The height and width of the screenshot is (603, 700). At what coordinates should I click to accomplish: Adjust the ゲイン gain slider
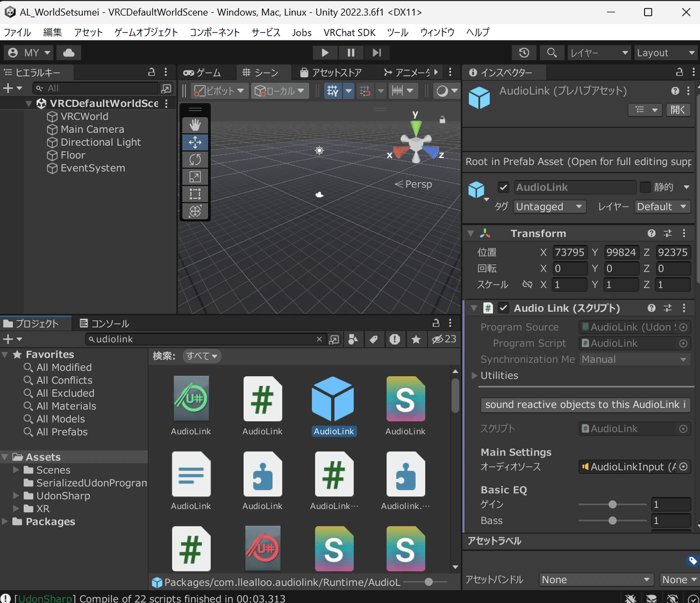coord(612,504)
